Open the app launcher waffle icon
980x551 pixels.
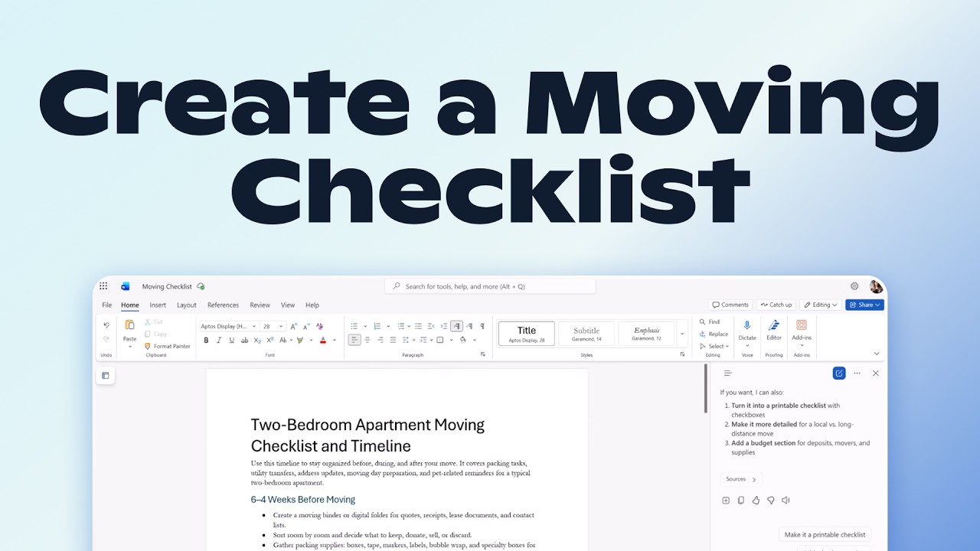[103, 286]
